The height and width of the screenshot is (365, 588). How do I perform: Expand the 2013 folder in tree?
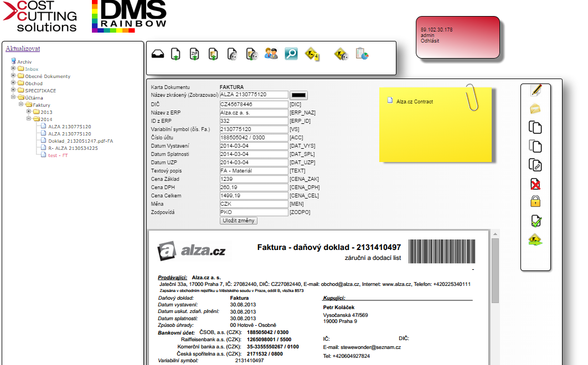tap(29, 112)
